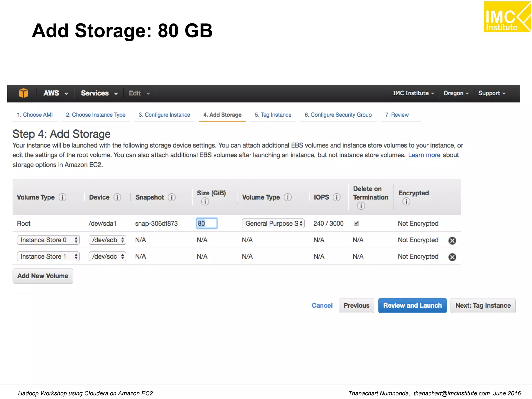Image resolution: width=532 pixels, height=399 pixels.
Task: Remove the Instance Store 0 volume row
Action: pyautogui.click(x=452, y=241)
